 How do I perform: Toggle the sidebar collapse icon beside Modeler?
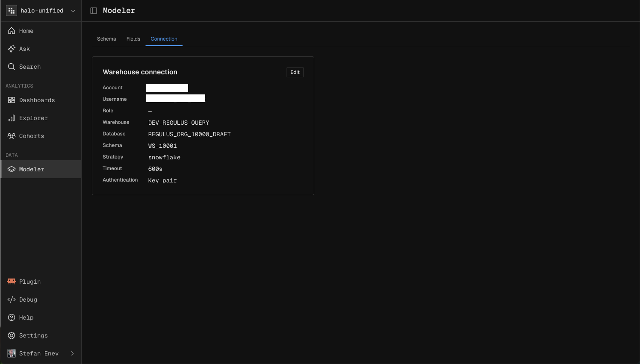[94, 11]
